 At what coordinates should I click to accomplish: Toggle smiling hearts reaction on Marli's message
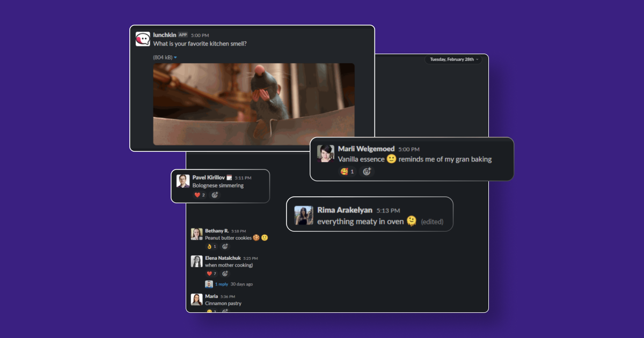(348, 172)
